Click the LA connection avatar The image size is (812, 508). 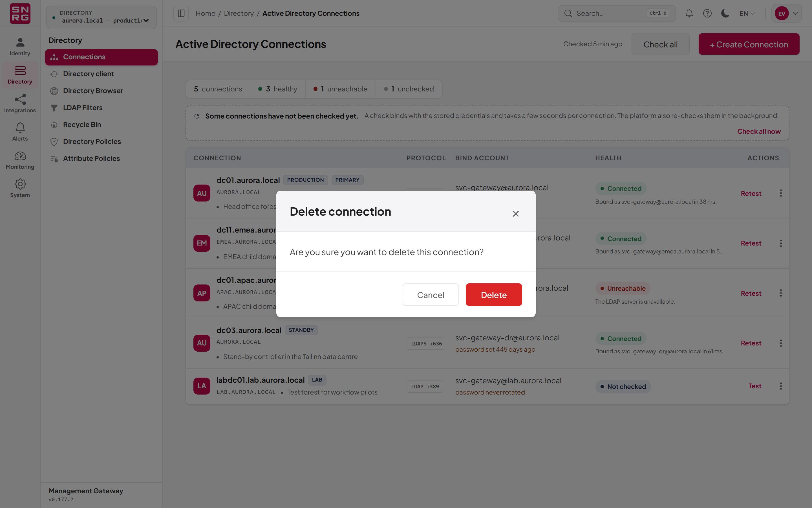pyautogui.click(x=202, y=386)
